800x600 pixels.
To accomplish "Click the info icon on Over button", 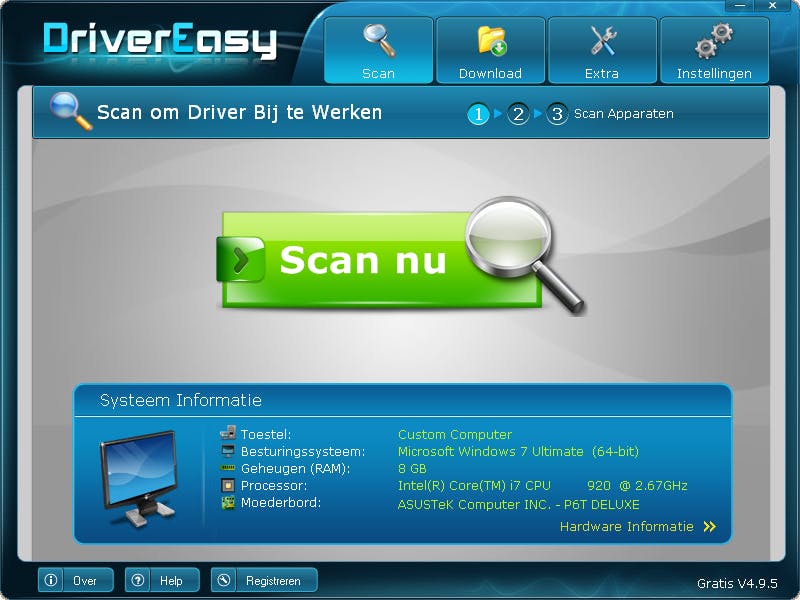I will click(51, 580).
